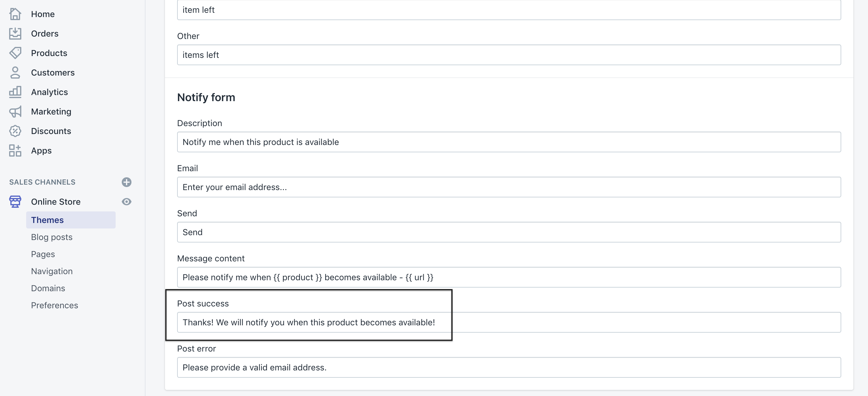Click the Analytics bar chart icon
The image size is (868, 396).
point(15,92)
